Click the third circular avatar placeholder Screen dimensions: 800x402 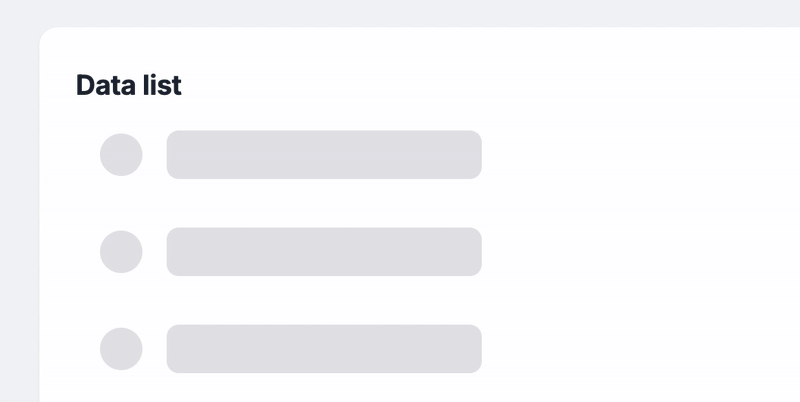point(121,349)
